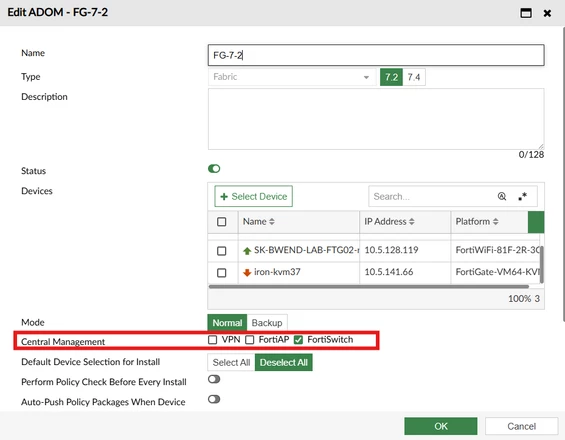The width and height of the screenshot is (565, 440).
Task: Click the regex search option icon
Action: coord(522,196)
